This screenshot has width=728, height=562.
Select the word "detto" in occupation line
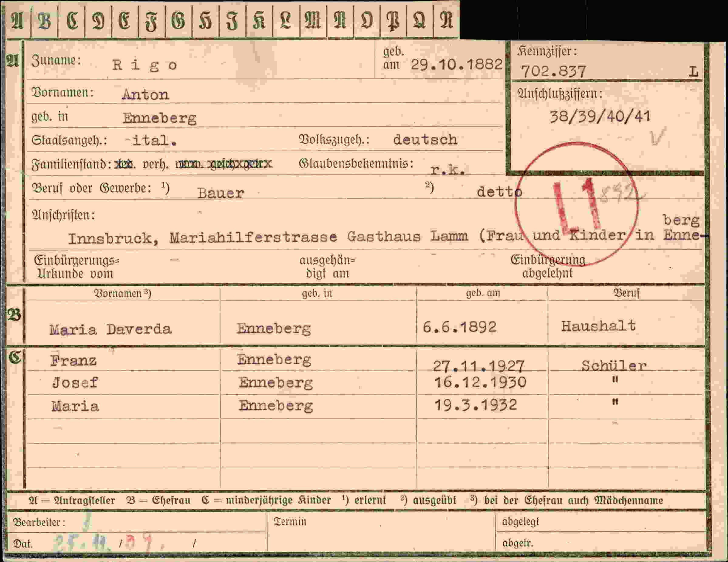click(499, 192)
